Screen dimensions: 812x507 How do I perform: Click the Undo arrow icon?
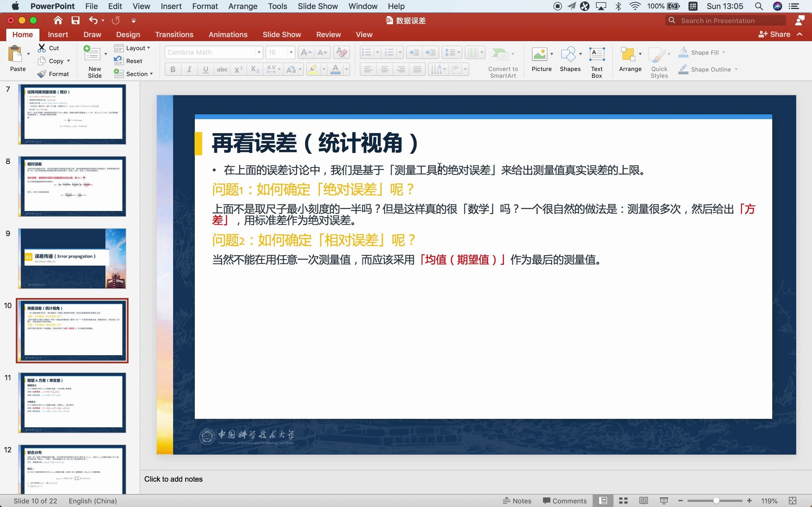93,21
